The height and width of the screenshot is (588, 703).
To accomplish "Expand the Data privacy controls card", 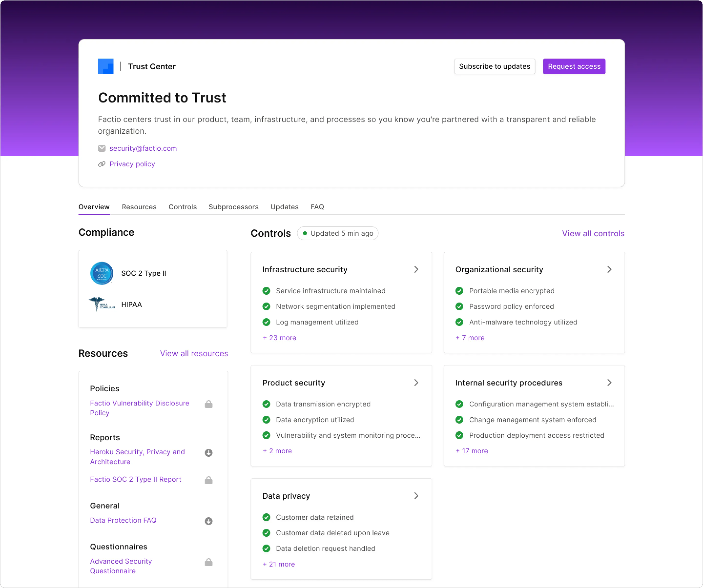I will click(416, 496).
